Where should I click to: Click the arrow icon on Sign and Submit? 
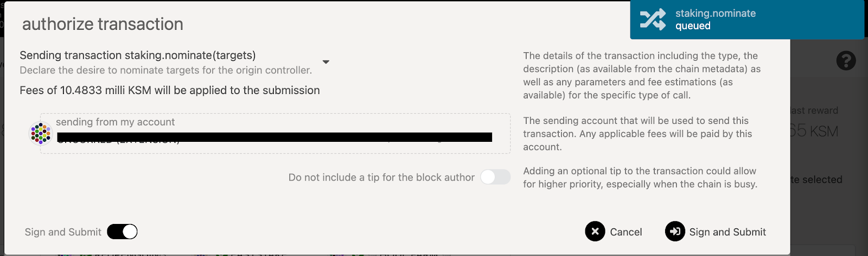[675, 232]
